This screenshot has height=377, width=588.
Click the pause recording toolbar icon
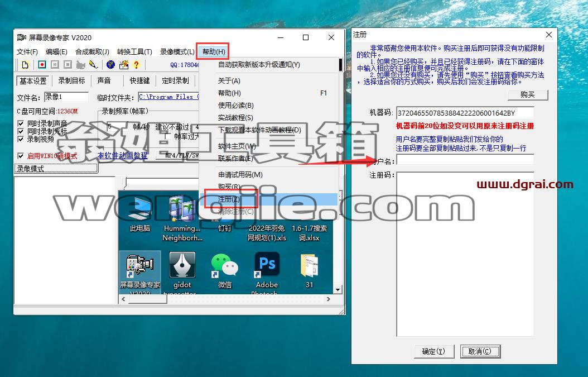[x=55, y=65]
